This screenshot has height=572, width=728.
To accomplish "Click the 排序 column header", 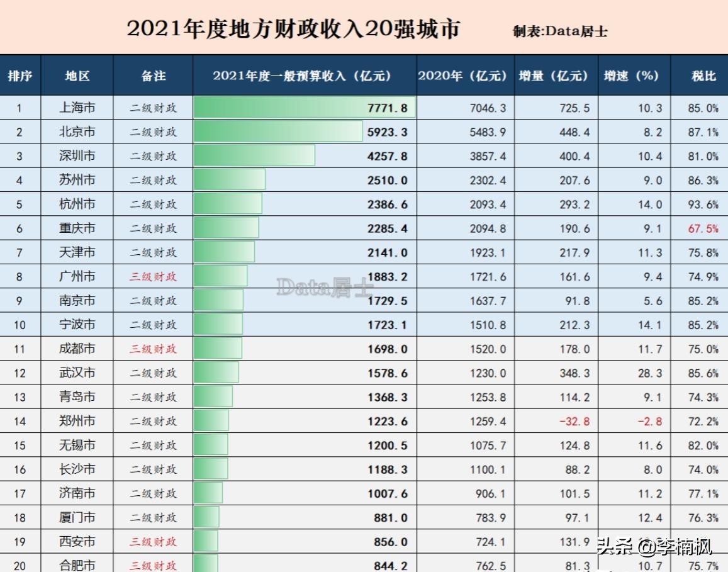I will (x=19, y=76).
